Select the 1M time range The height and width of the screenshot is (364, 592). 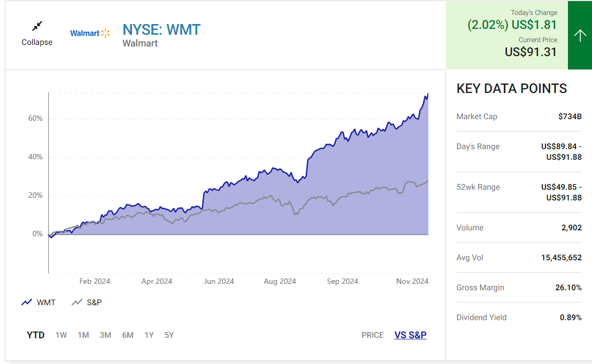[x=83, y=335]
